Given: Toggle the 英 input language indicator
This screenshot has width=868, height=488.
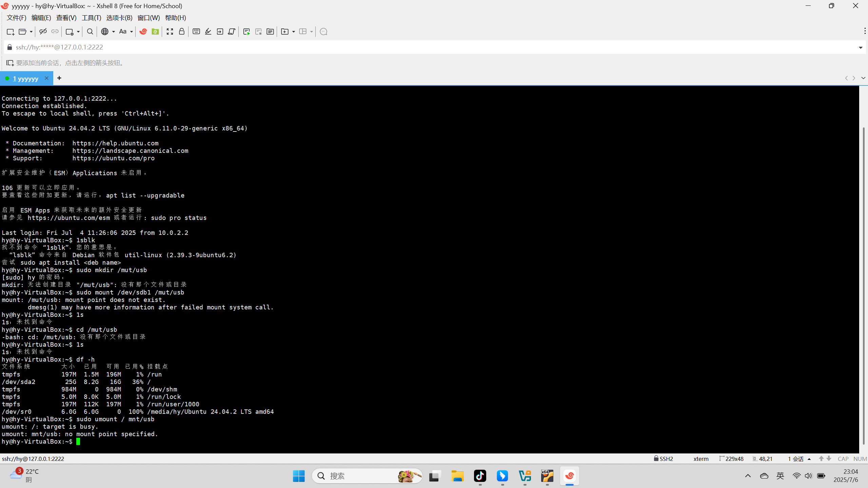Looking at the screenshot, I should [x=780, y=476].
